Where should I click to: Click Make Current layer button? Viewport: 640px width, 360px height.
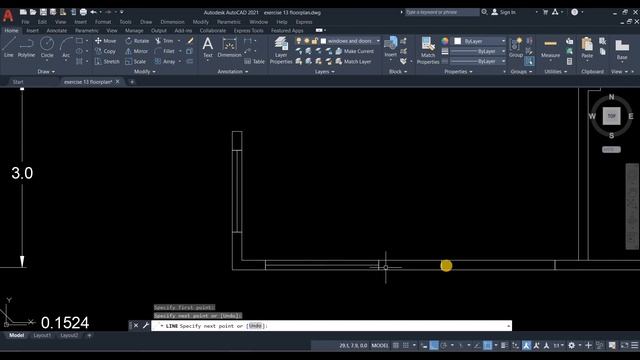pyautogui.click(x=354, y=51)
